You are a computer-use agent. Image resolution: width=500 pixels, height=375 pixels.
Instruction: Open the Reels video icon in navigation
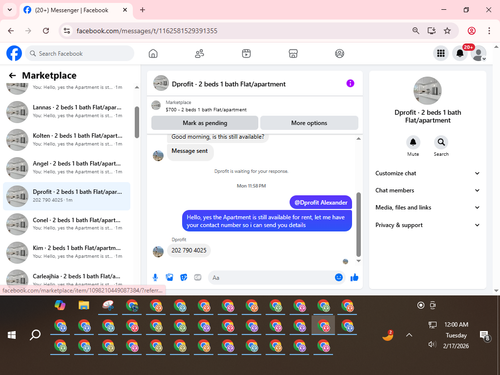pos(246,53)
